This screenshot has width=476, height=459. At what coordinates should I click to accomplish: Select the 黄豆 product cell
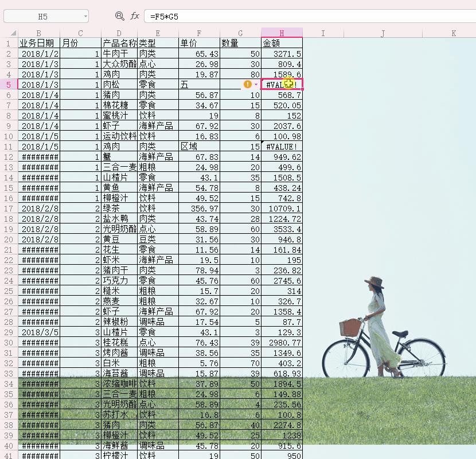coord(119,240)
